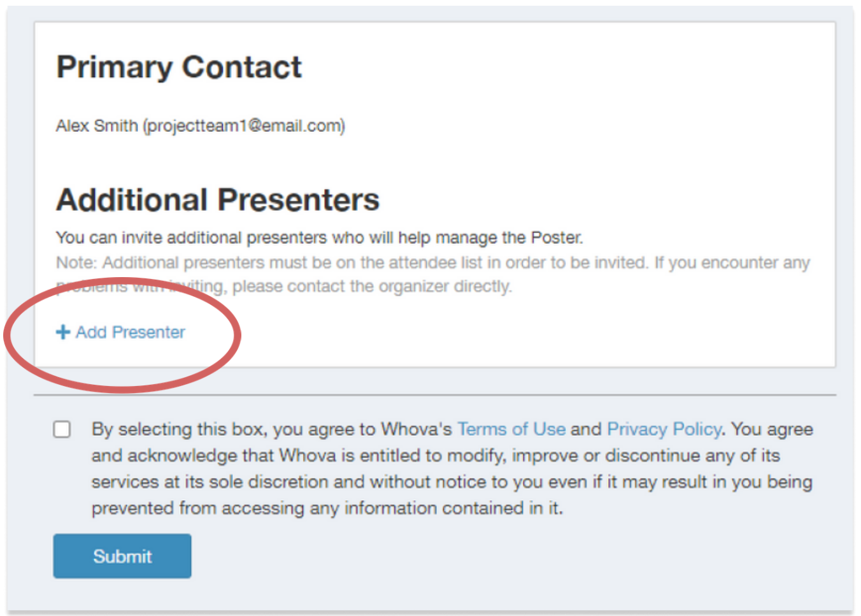Image resolution: width=861 pixels, height=616 pixels.
Task: Click the 'prevented from accessing any information' line
Action: point(327,508)
